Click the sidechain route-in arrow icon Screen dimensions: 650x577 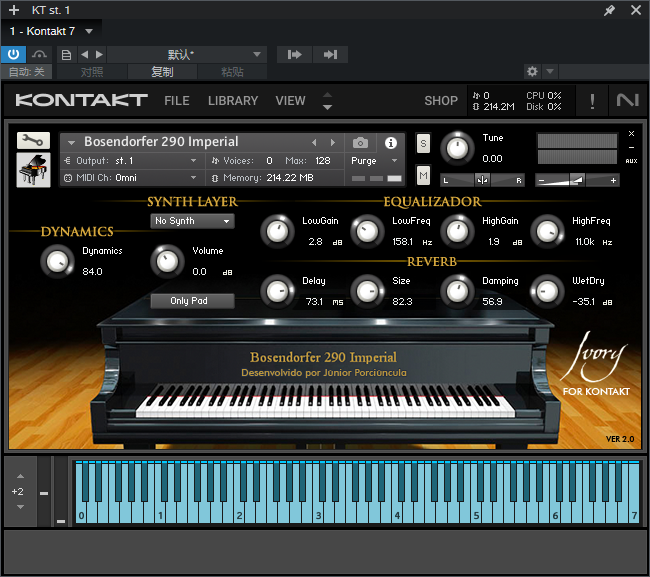pyautogui.click(x=294, y=54)
